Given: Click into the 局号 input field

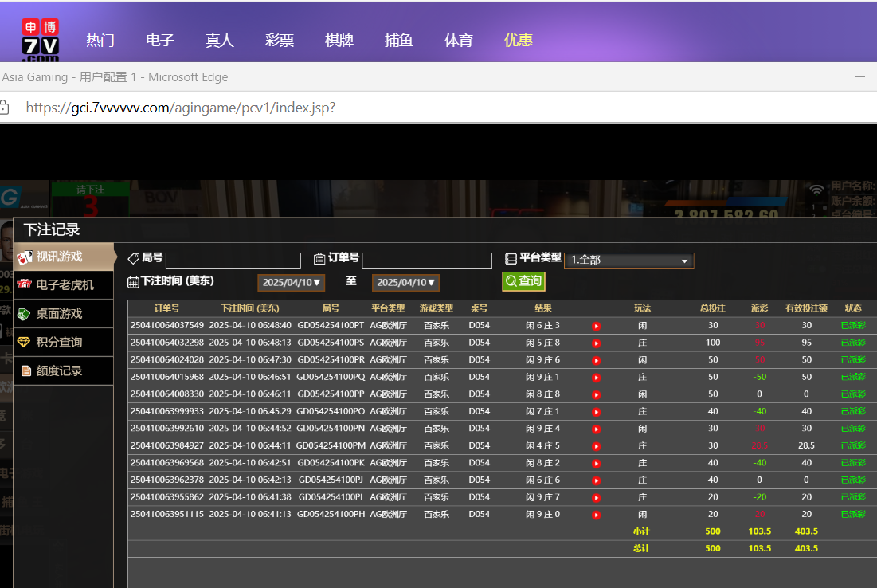Looking at the screenshot, I should (233, 261).
